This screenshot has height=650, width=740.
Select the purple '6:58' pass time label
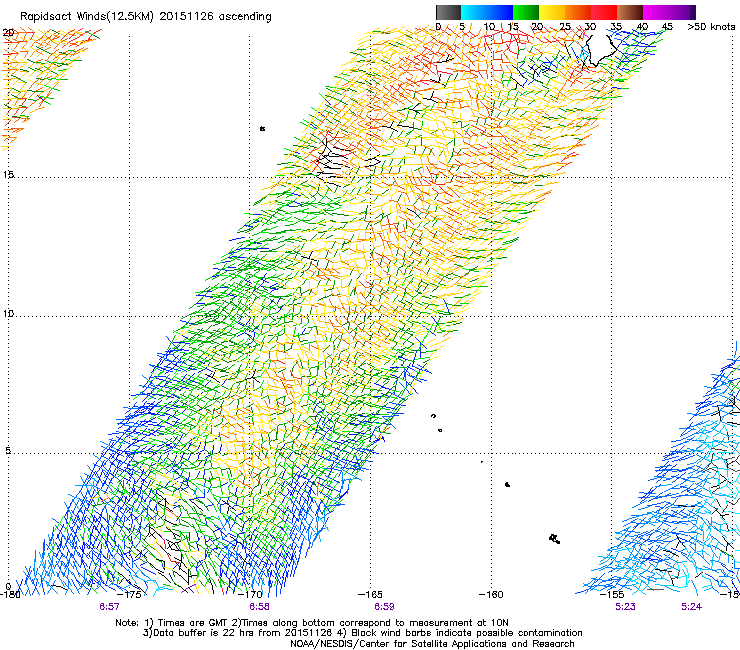click(259, 607)
